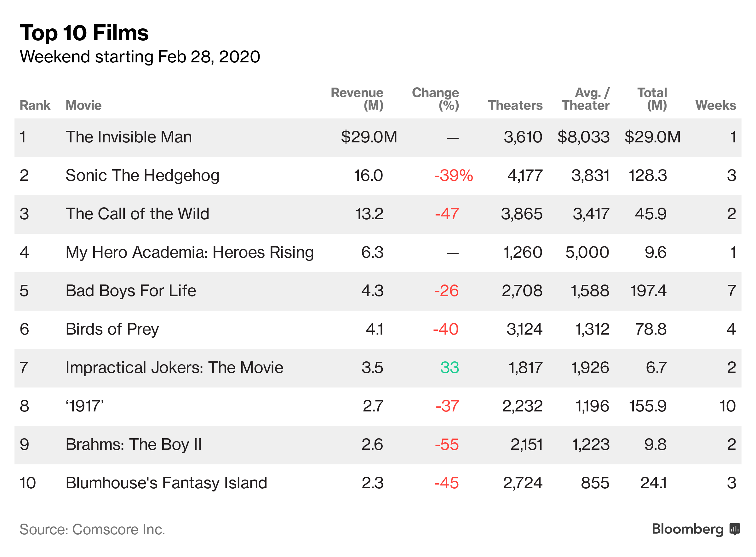Click the Revenue (M) column header
Image resolution: width=756 pixels, height=557 pixels.
coord(357,99)
